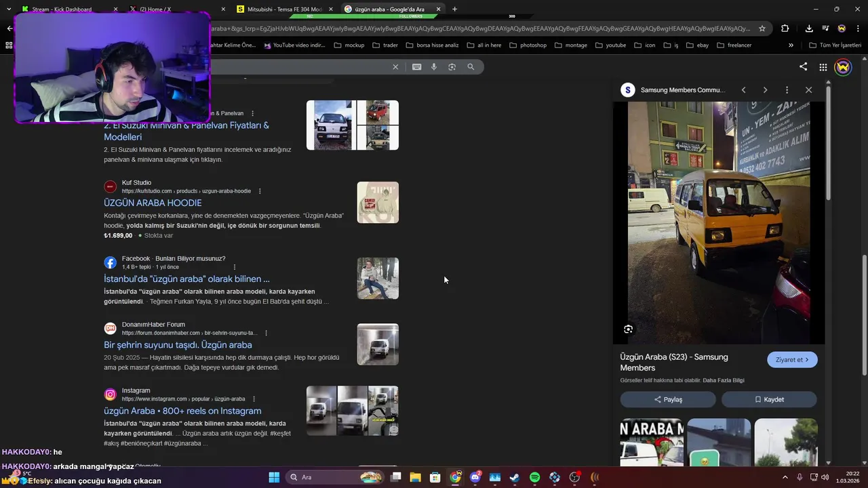
Task: Click the taskbar Ara search box
Action: click(334, 477)
